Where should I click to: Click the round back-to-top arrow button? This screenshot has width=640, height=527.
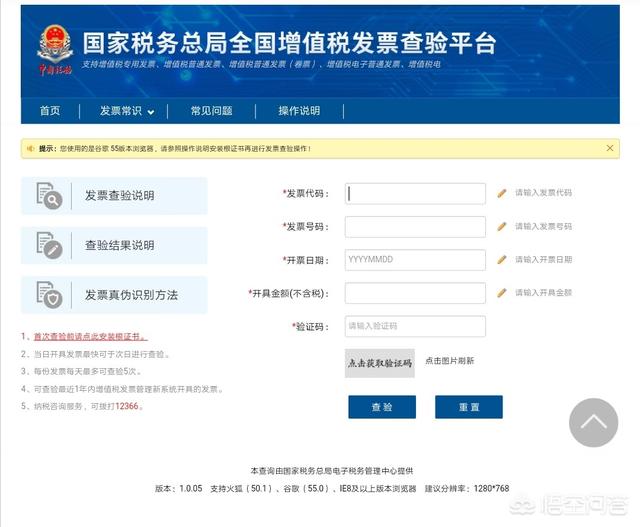593,422
